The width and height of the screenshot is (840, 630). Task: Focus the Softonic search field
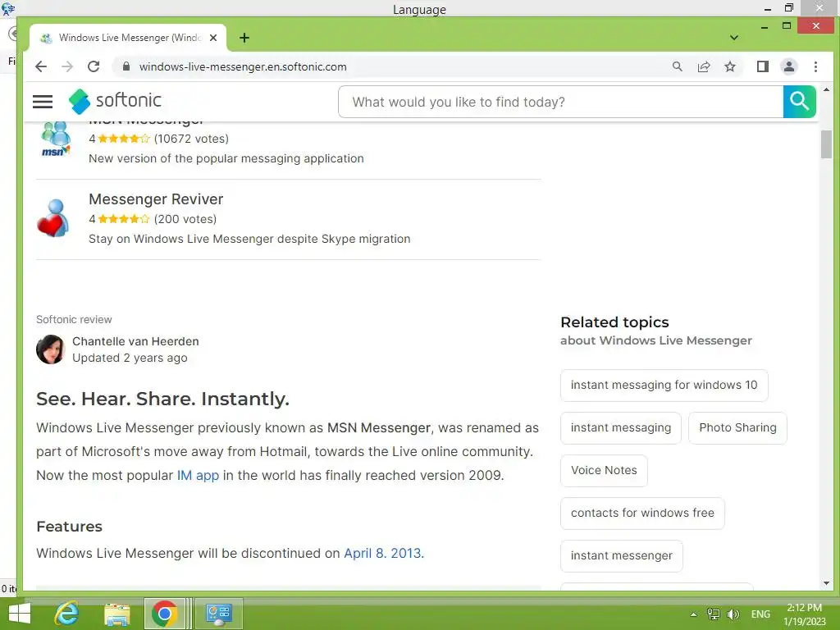[x=560, y=101]
